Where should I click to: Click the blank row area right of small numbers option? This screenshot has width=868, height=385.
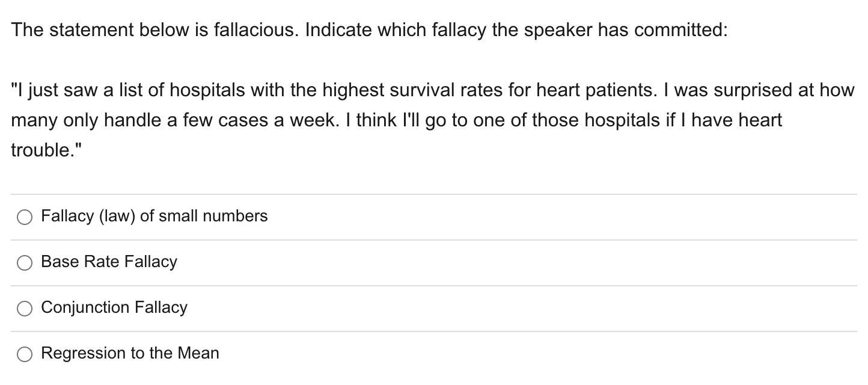pyautogui.click(x=562, y=217)
